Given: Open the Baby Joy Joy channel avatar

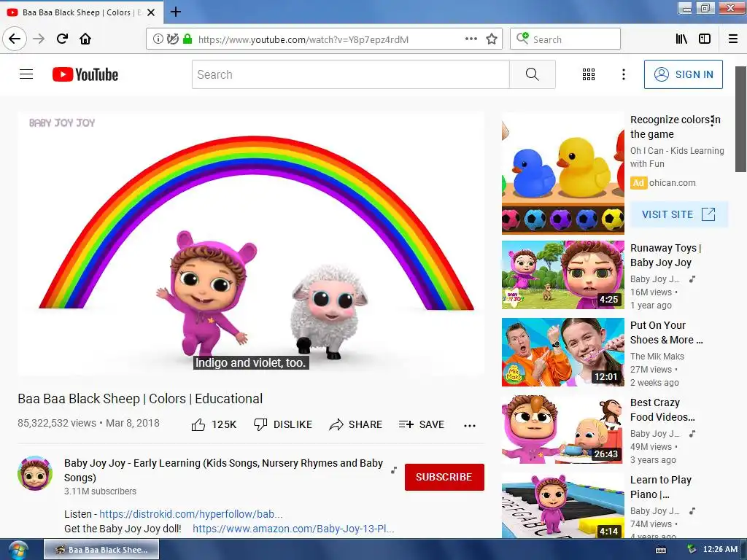Looking at the screenshot, I should (x=35, y=473).
